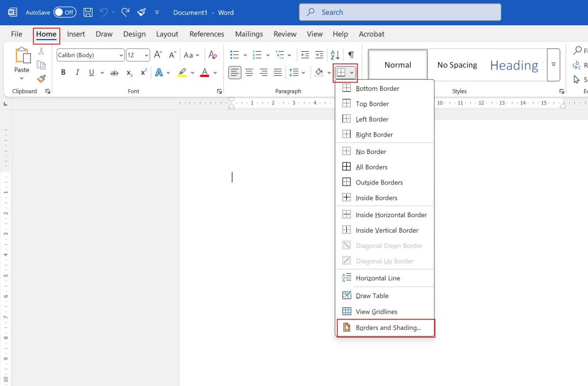Toggle Justify alignment
The width and height of the screenshot is (588, 386).
[x=278, y=72]
